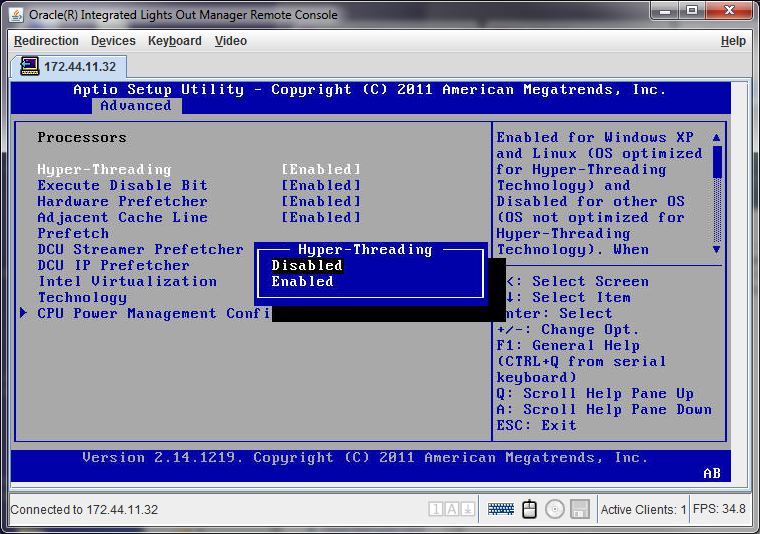Click the A: Scroll Help Pane Down hint
This screenshot has width=760, height=534.
point(604,409)
